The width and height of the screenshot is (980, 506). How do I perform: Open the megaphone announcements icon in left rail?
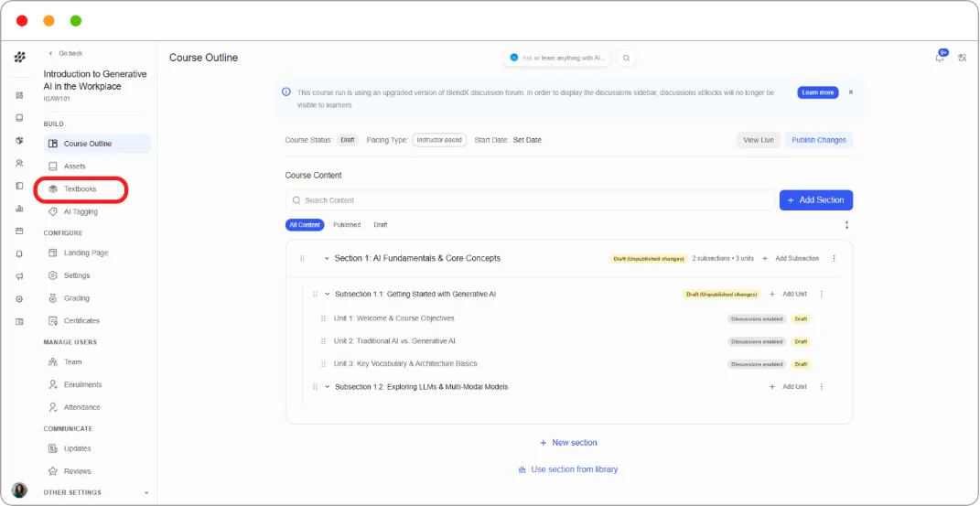tap(19, 276)
